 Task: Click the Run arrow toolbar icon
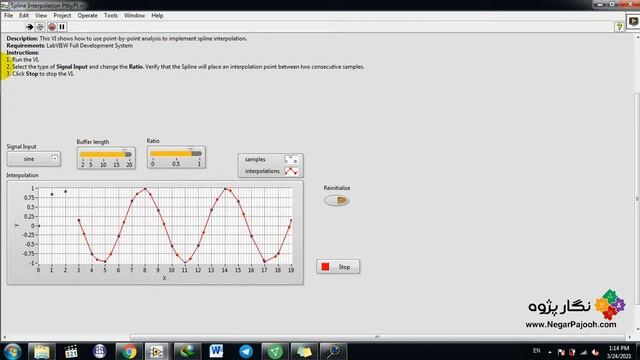coord(29,27)
